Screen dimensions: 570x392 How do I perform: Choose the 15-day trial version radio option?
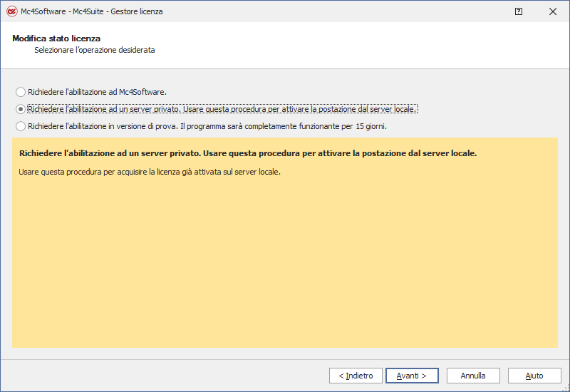coord(21,126)
